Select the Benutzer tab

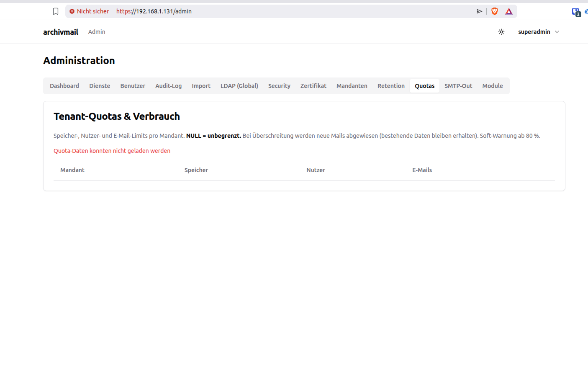tap(133, 86)
